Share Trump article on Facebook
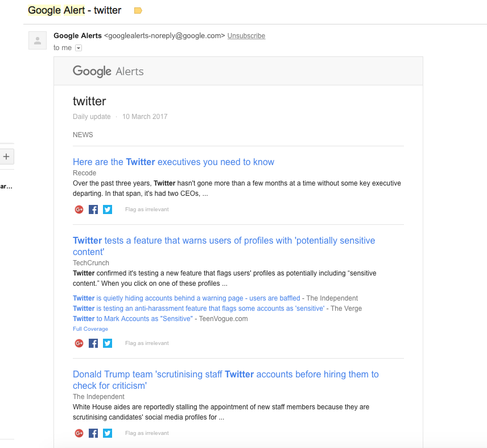487x448 pixels. point(93,433)
